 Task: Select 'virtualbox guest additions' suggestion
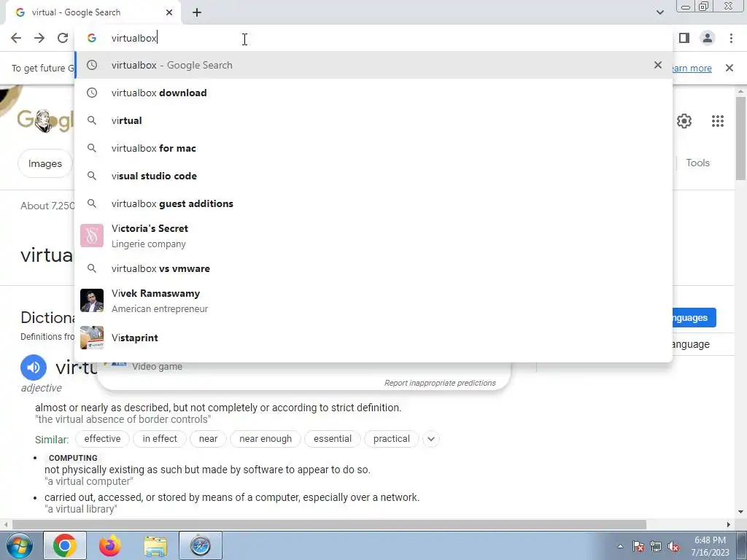373,203
